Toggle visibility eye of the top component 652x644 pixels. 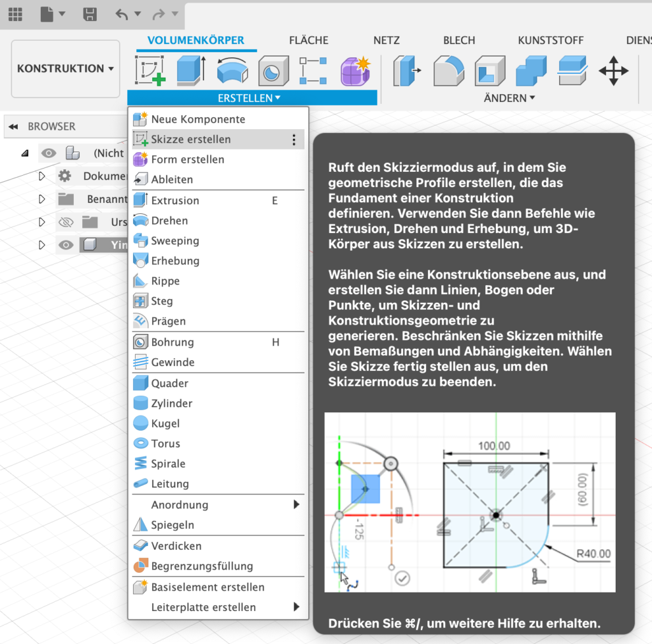point(49,153)
